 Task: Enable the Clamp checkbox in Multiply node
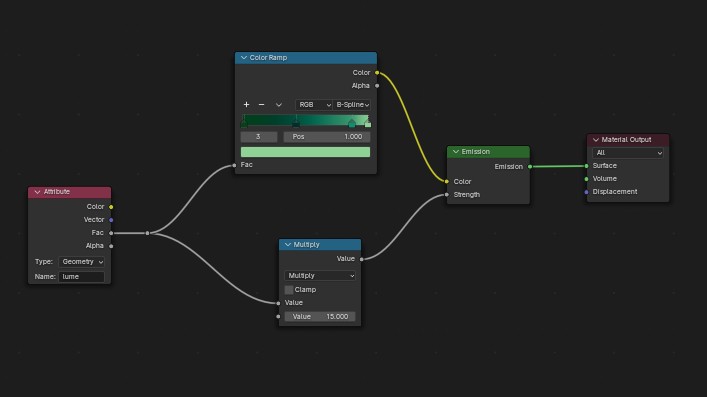pos(289,290)
